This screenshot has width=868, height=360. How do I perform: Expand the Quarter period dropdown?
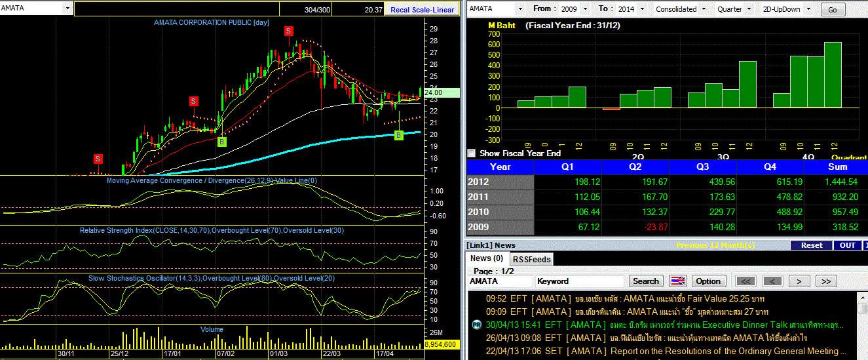pyautogui.click(x=749, y=9)
